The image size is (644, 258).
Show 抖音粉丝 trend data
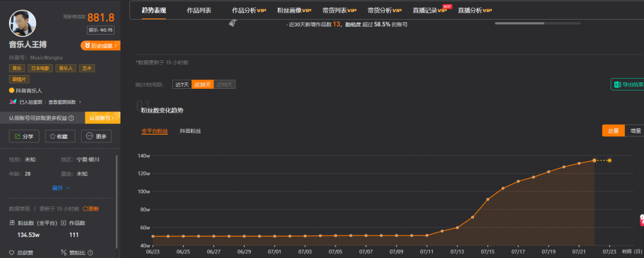click(x=191, y=131)
